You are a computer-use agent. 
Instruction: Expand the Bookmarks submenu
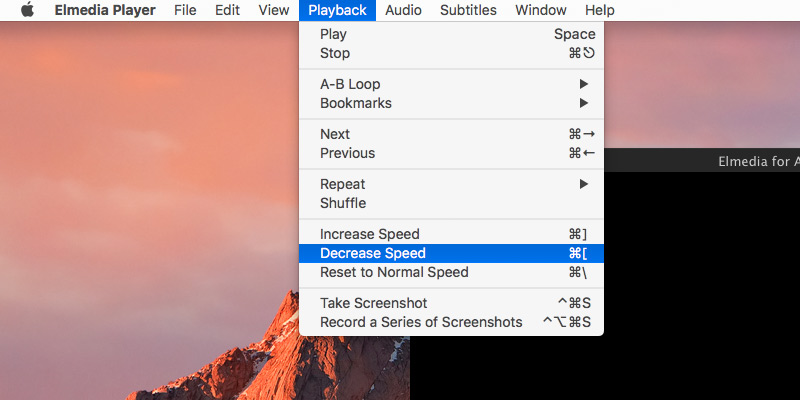pyautogui.click(x=451, y=103)
